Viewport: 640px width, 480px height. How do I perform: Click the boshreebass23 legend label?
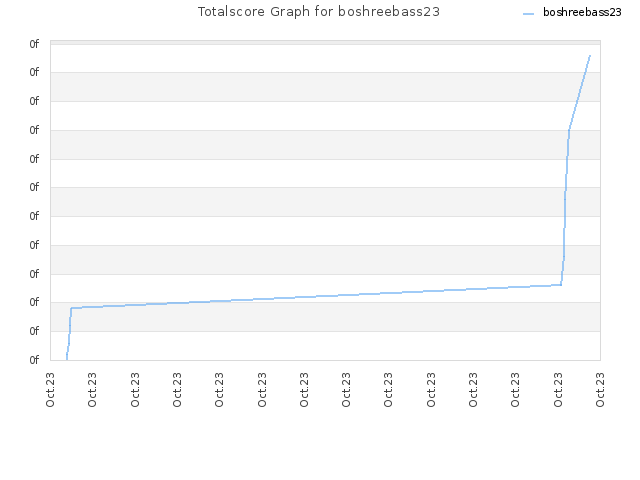(582, 12)
